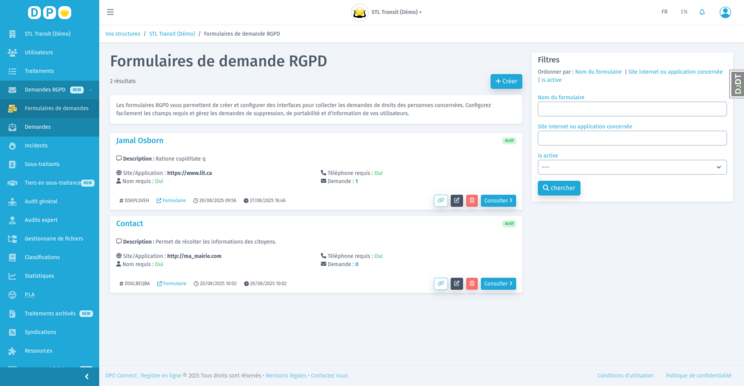Sort by Site internet ou application concernée

click(675, 72)
